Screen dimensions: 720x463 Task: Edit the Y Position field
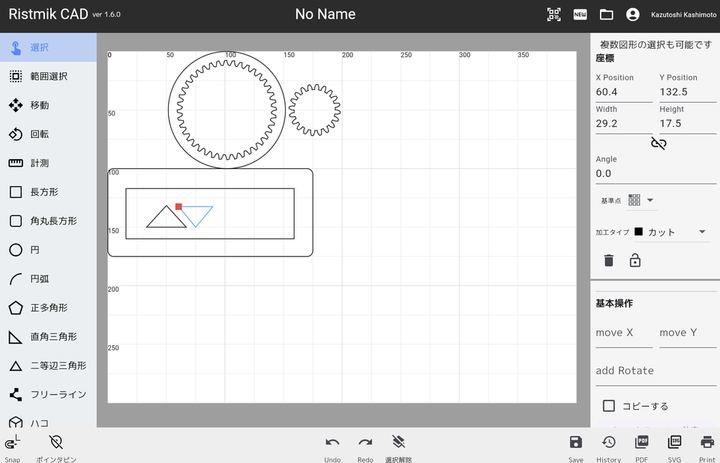(x=687, y=92)
